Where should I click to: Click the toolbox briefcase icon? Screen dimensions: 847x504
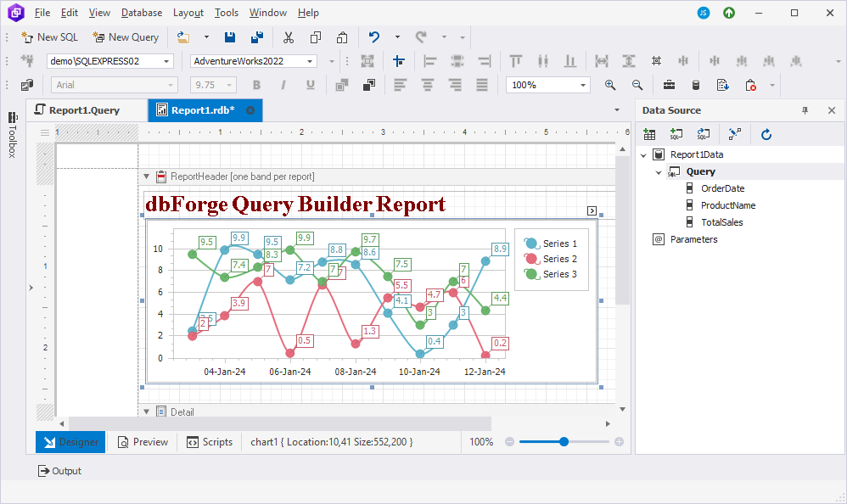click(x=669, y=85)
